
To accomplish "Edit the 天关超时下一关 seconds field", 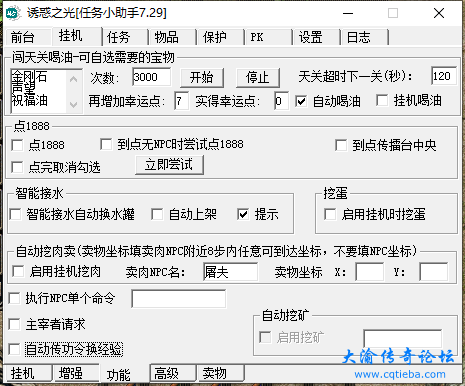I will 443,76.
